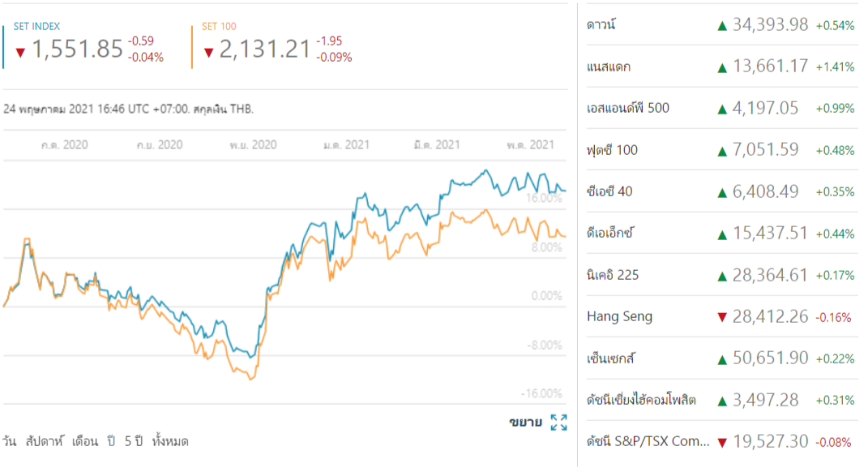868x472 pixels.
Task: Click the green up arrow in แนสแดก row
Action: click(721, 67)
